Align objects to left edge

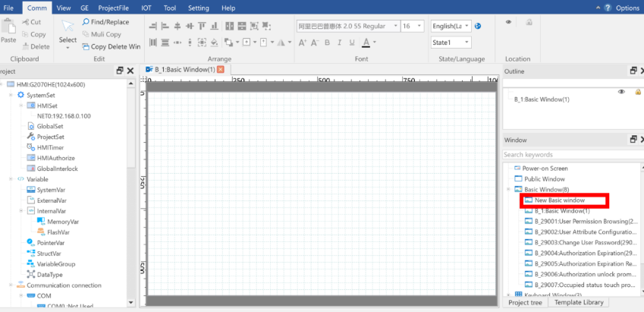pyautogui.click(x=165, y=27)
